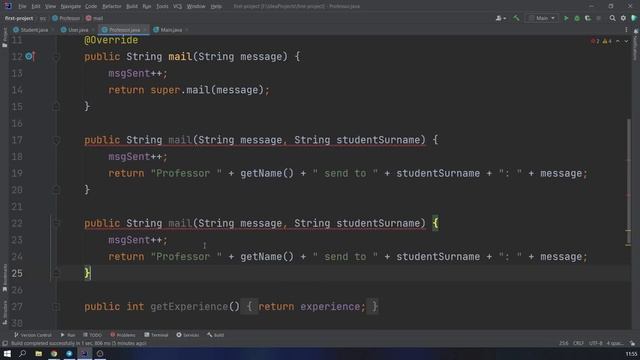This screenshot has width=640, height=360.
Task: Open the Build menu
Action: pos(132,6)
